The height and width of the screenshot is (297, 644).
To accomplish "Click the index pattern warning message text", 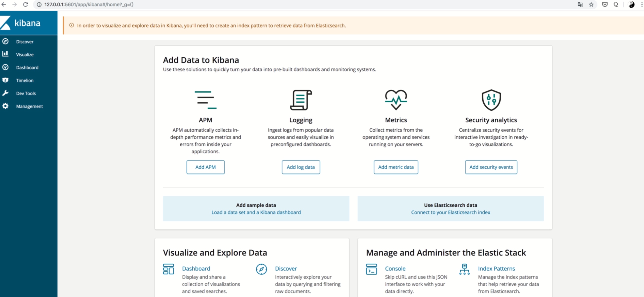I will [211, 25].
